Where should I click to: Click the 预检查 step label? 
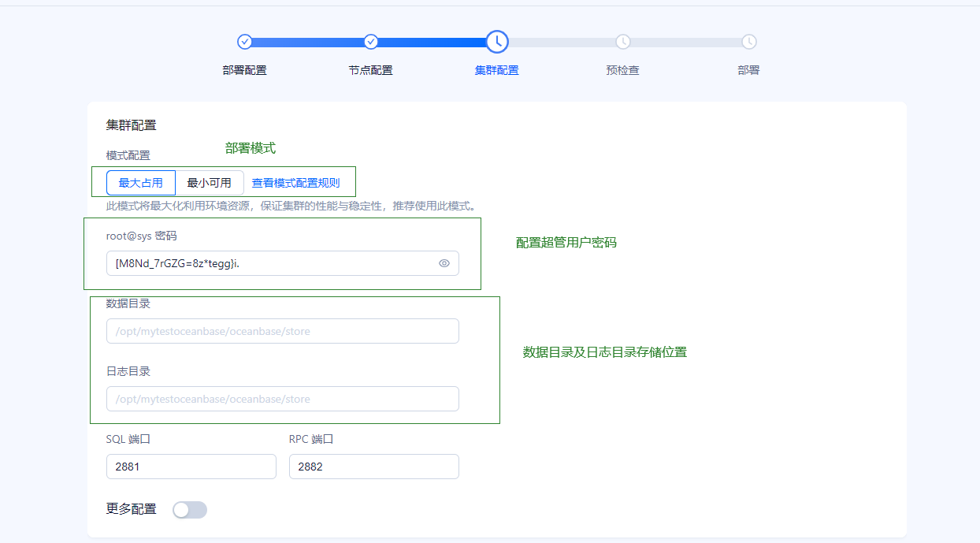[623, 70]
